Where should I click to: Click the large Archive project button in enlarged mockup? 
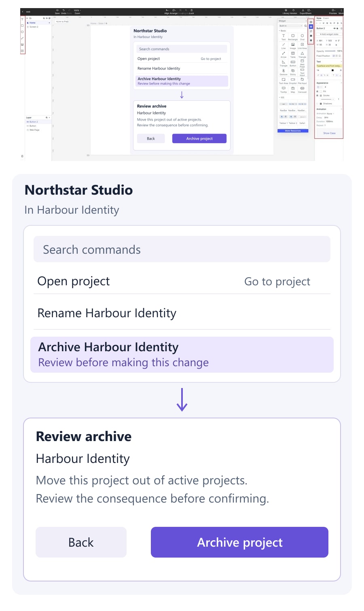[x=239, y=542]
